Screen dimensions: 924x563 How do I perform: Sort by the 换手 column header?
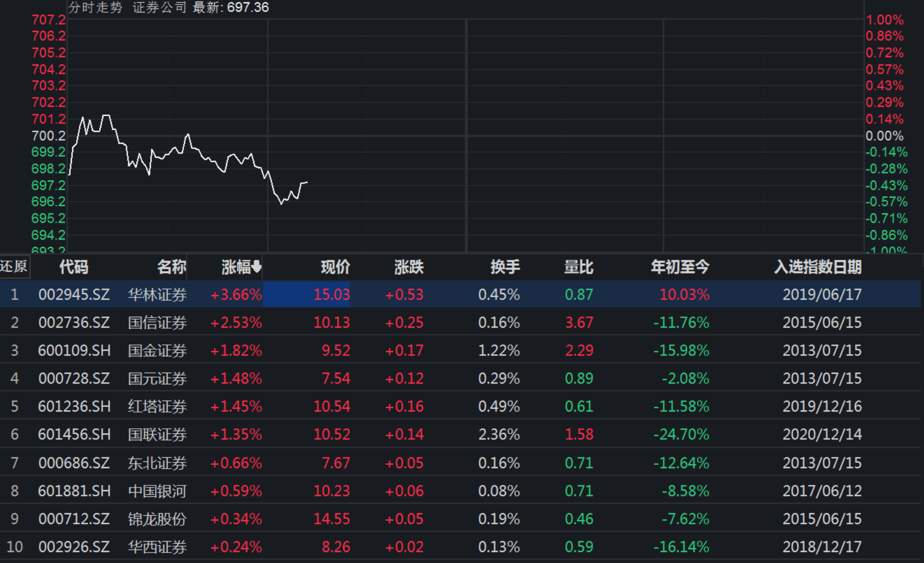pyautogui.click(x=506, y=267)
